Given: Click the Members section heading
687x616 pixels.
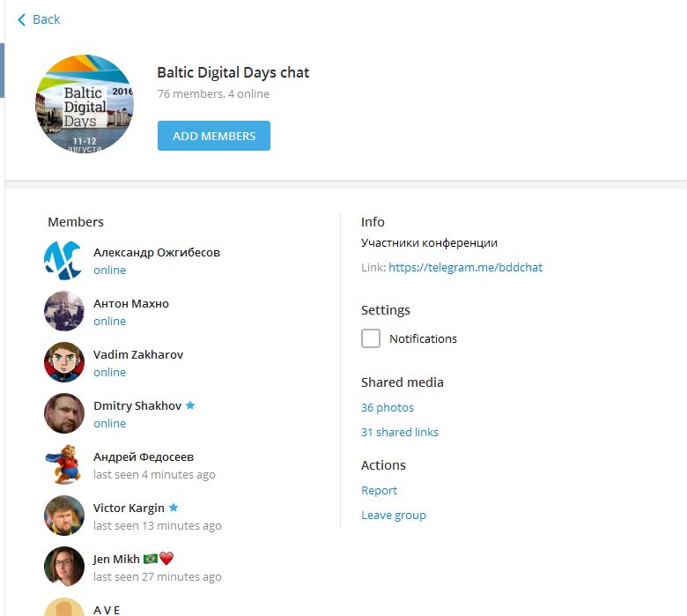Looking at the screenshot, I should click(x=76, y=222).
